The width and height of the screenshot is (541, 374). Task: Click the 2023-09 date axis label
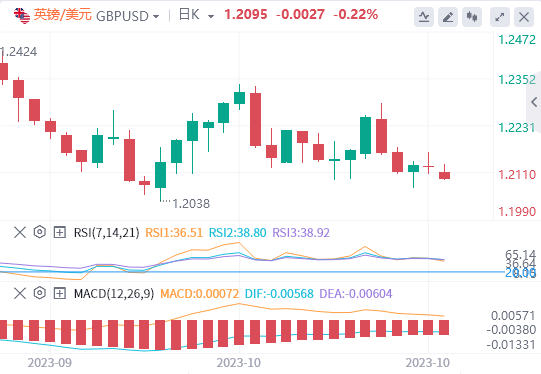tap(49, 363)
